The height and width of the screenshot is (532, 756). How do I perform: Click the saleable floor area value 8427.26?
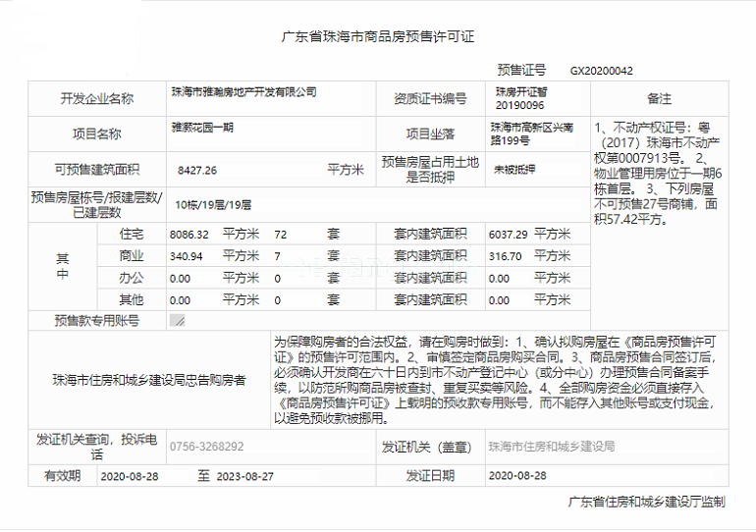pos(197,170)
